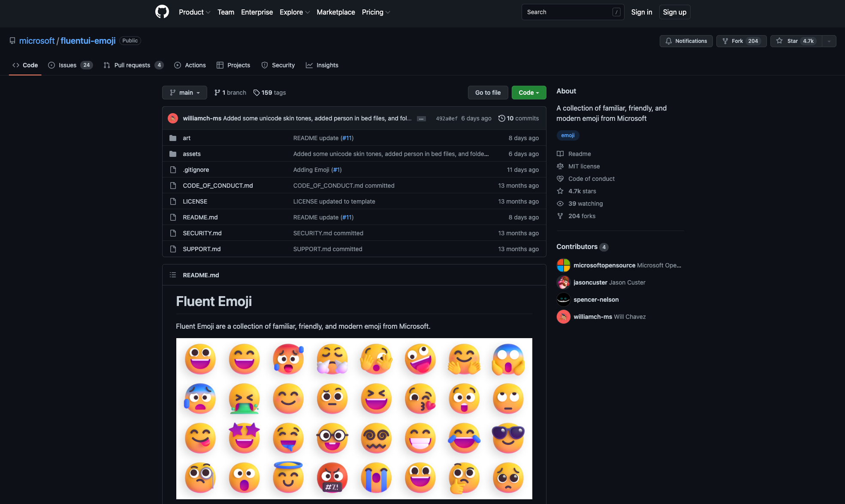Click the spencer-nelson contributor avatar
This screenshot has height=504, width=845.
[563, 300]
